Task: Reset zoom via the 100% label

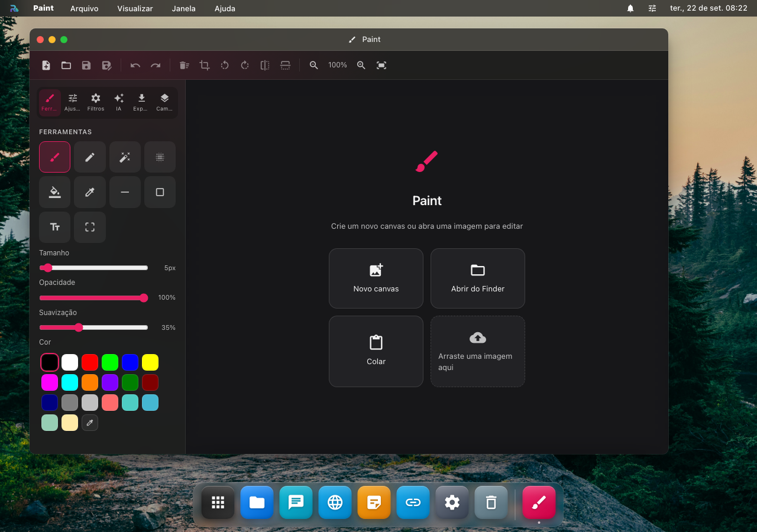Action: click(338, 65)
